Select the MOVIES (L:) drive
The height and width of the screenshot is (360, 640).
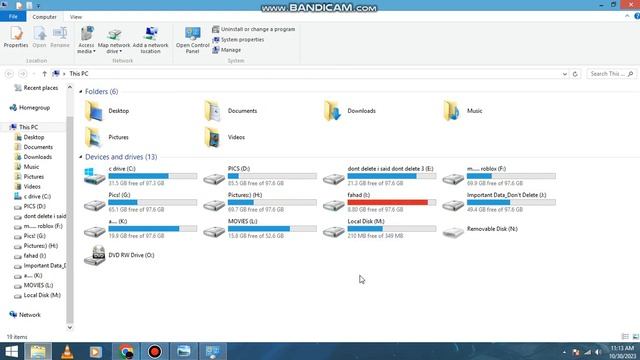(260, 229)
